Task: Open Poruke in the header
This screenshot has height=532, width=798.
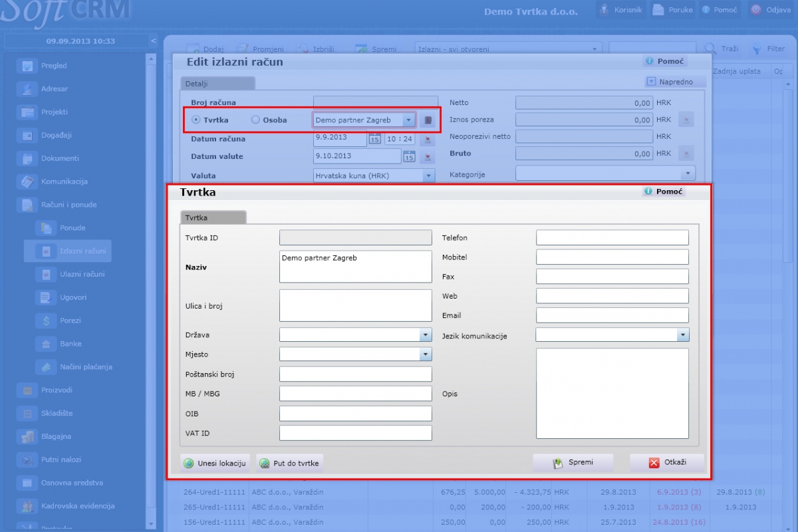Action: pyautogui.click(x=672, y=10)
